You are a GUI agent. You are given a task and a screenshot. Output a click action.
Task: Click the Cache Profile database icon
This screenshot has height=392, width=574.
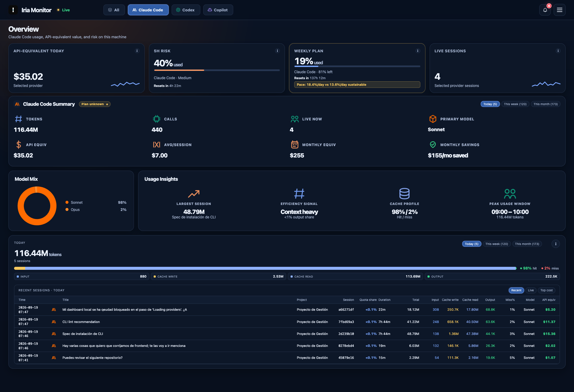tap(404, 194)
